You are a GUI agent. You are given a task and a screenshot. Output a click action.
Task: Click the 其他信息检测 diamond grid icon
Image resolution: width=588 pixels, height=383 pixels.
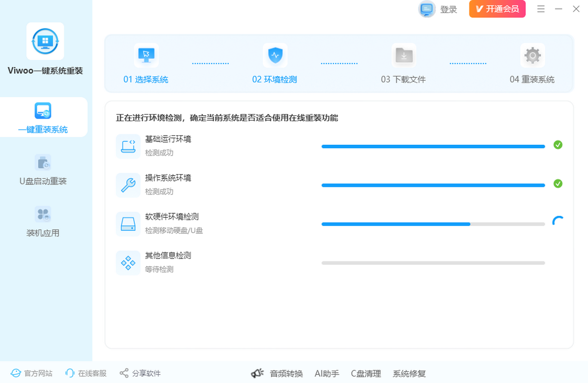(128, 262)
